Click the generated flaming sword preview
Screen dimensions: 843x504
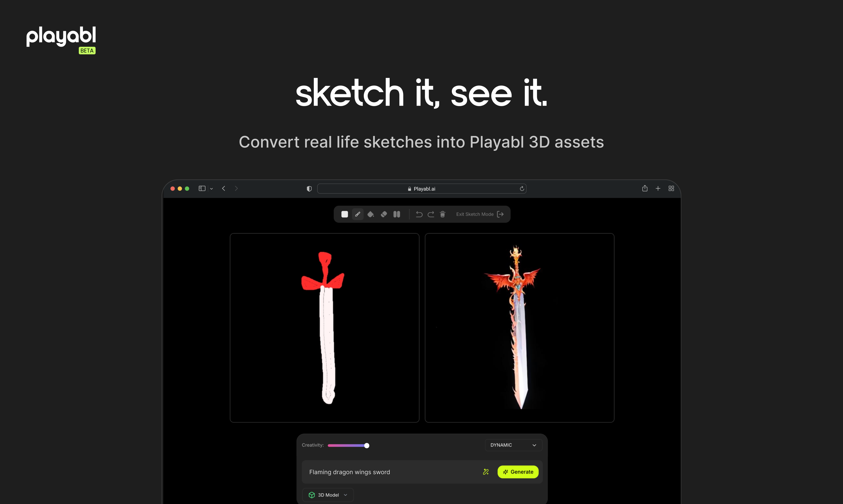[x=519, y=328]
